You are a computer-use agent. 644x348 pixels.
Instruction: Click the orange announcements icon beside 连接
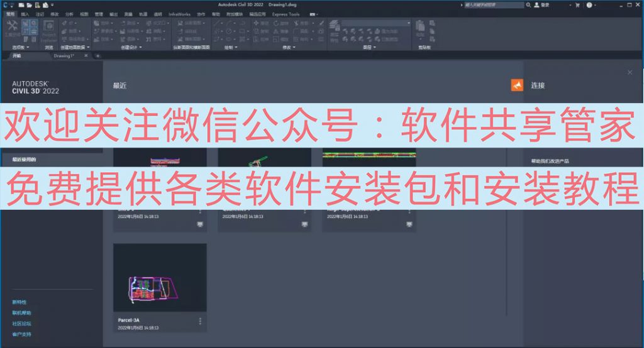tap(517, 85)
